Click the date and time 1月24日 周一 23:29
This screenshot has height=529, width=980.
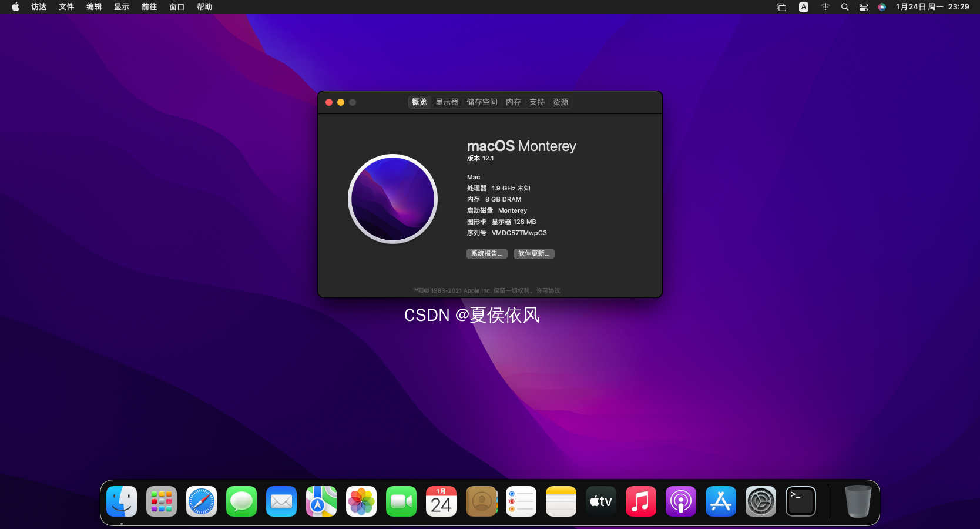932,7
